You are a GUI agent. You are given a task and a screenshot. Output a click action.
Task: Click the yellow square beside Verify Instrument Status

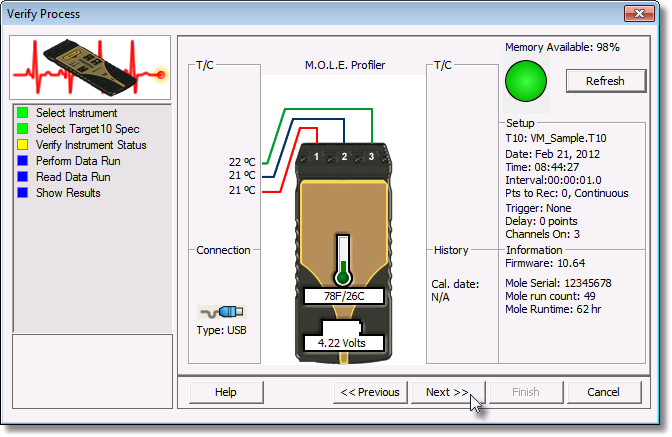[23, 145]
